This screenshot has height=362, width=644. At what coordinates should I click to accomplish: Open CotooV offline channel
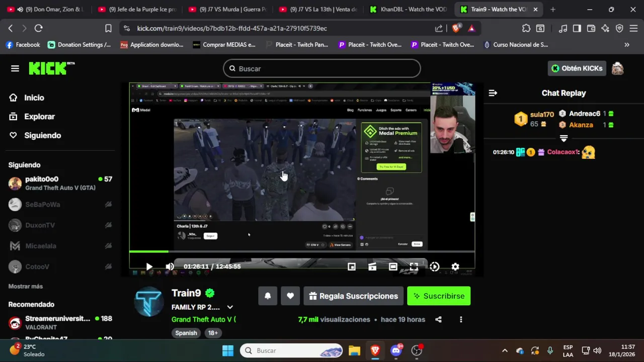[60, 266]
